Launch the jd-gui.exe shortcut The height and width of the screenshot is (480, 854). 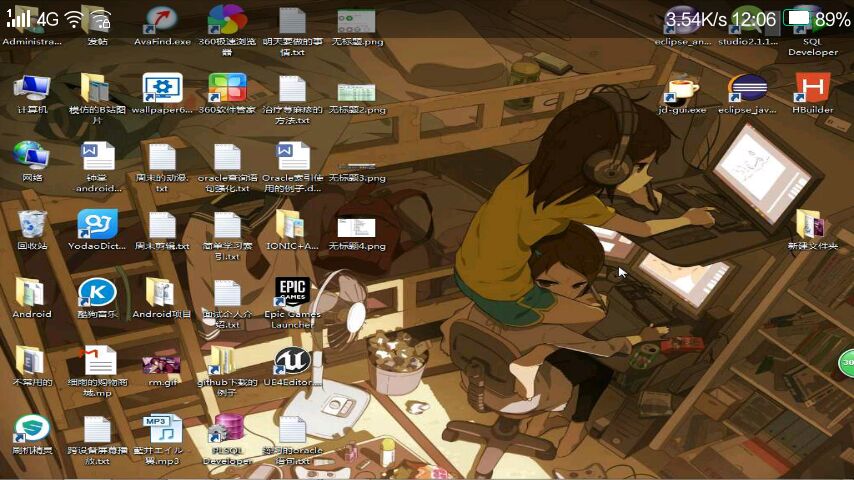click(x=682, y=94)
